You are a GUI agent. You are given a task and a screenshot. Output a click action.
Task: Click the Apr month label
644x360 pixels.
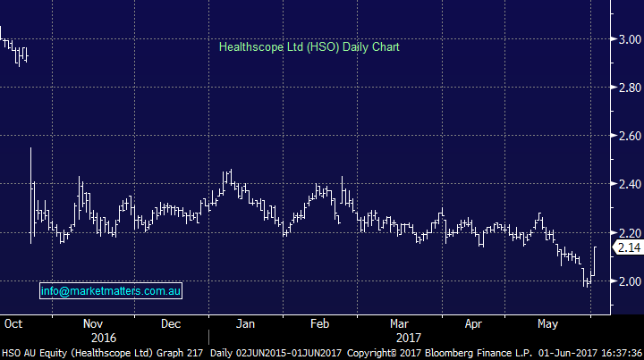point(473,324)
